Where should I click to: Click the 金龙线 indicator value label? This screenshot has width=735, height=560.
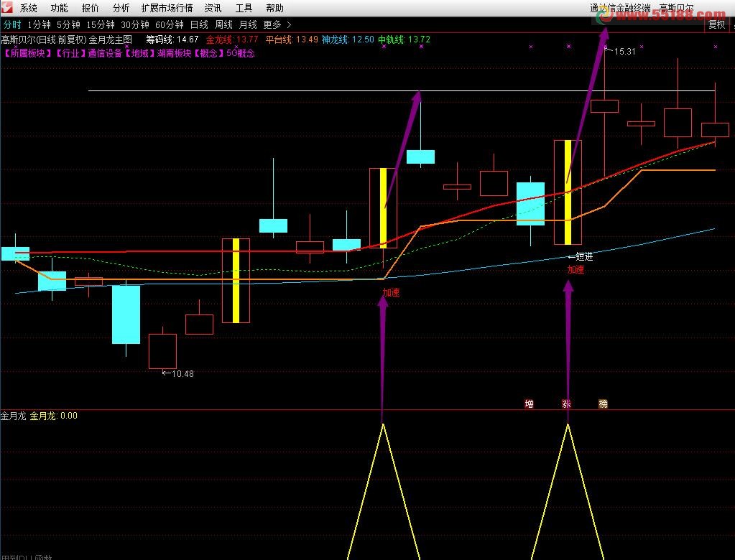pos(231,39)
